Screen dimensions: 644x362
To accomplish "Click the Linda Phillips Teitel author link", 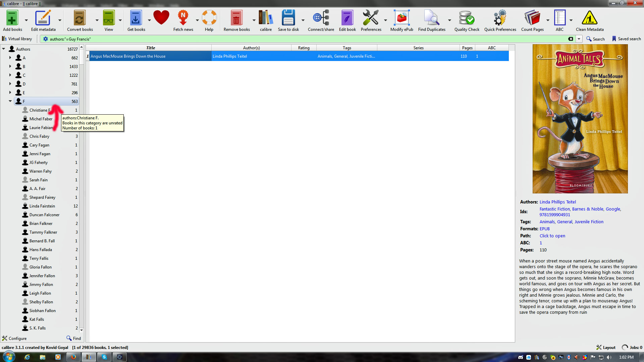I will coord(557,202).
